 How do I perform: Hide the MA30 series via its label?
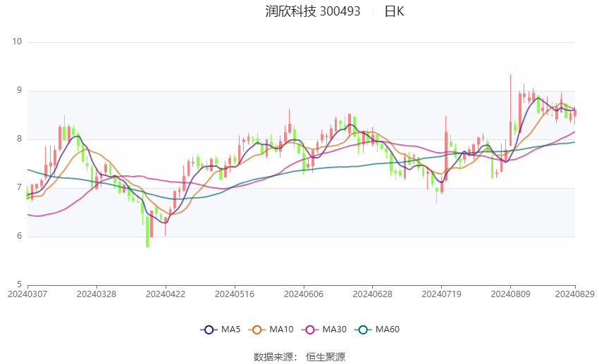334,330
